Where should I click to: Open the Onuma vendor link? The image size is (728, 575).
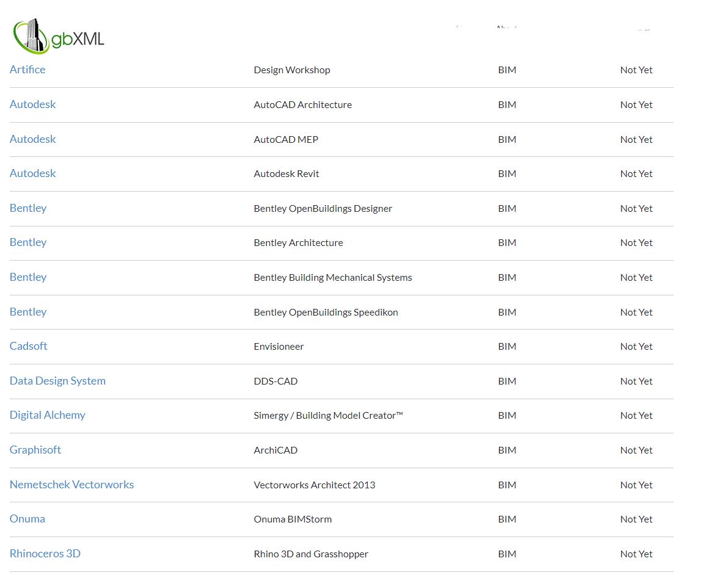click(27, 519)
